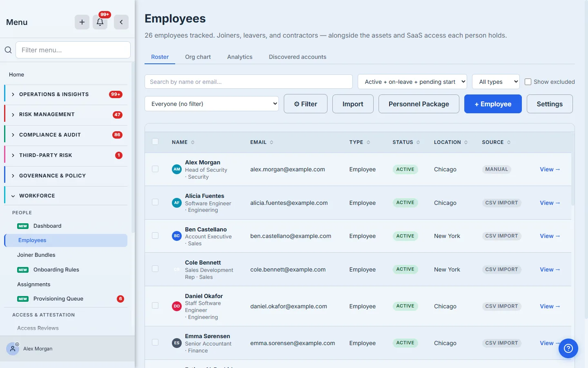Expand Governance & Policy section
588x368 pixels.
(x=66, y=176)
